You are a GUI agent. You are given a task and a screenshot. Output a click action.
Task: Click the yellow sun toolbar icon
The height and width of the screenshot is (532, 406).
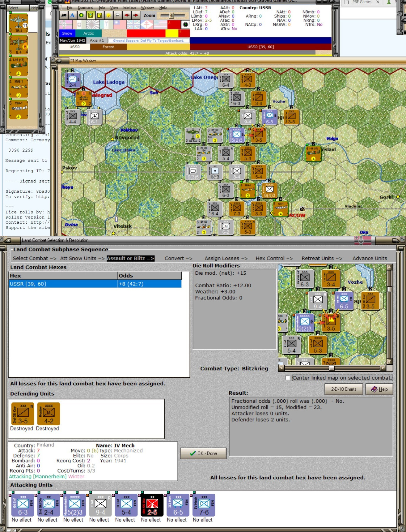point(108,15)
